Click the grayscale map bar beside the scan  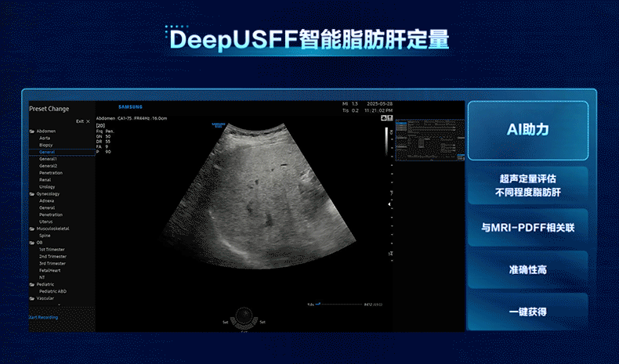click(386, 141)
